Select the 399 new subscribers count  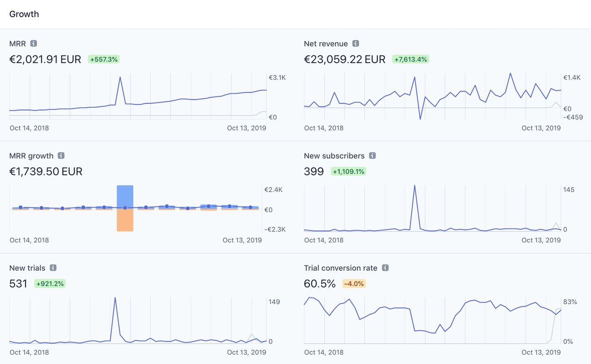click(314, 171)
